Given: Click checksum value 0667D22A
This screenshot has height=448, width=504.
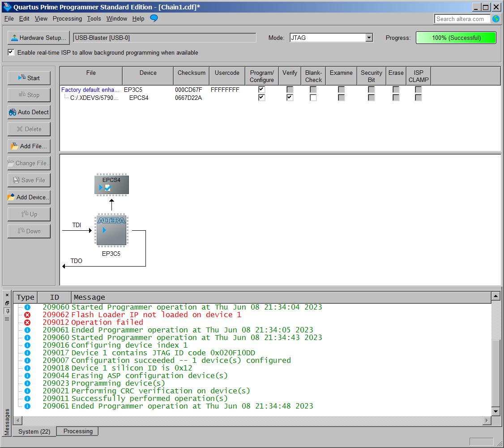Looking at the screenshot, I should point(189,98).
